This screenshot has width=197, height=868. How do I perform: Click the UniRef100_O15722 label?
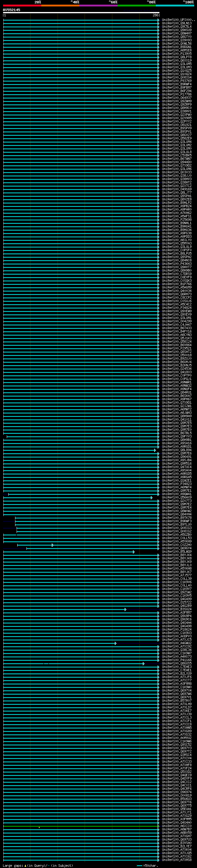(176, 602)
